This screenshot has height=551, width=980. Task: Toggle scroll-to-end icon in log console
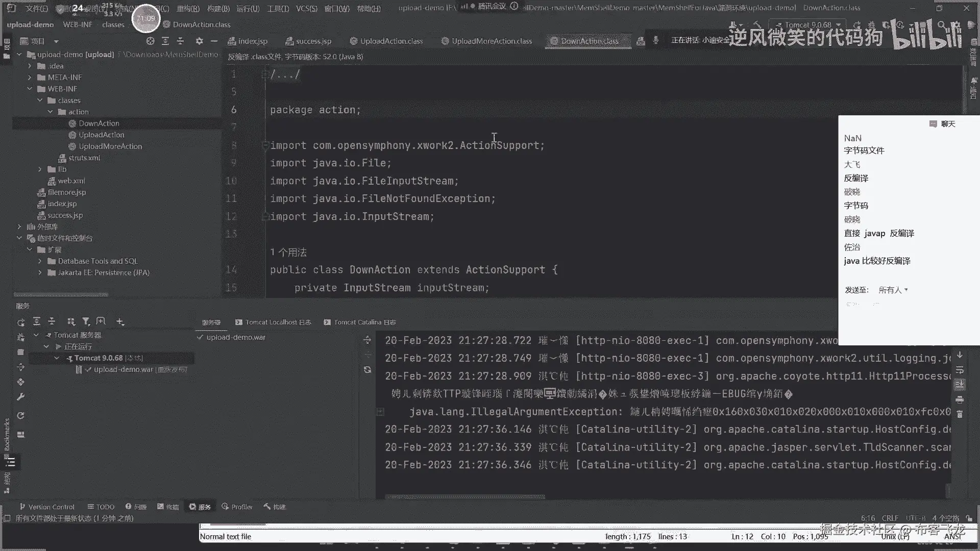[x=960, y=384]
